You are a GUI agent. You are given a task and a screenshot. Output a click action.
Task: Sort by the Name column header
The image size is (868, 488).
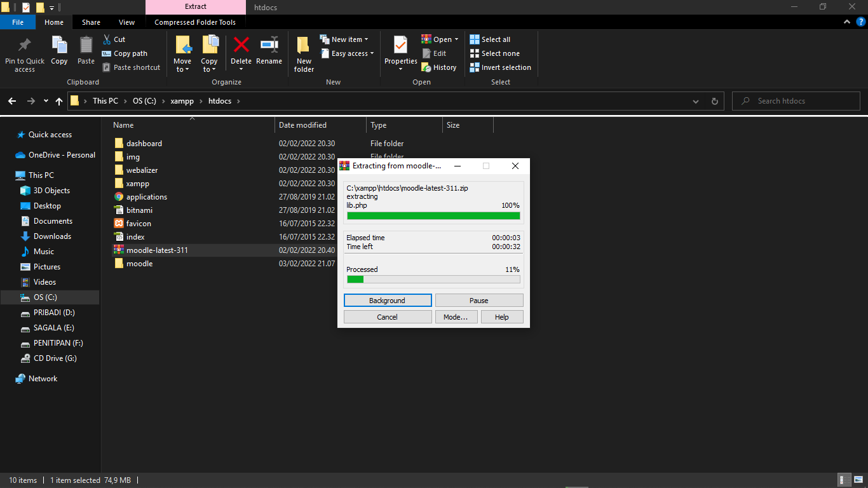click(193, 125)
